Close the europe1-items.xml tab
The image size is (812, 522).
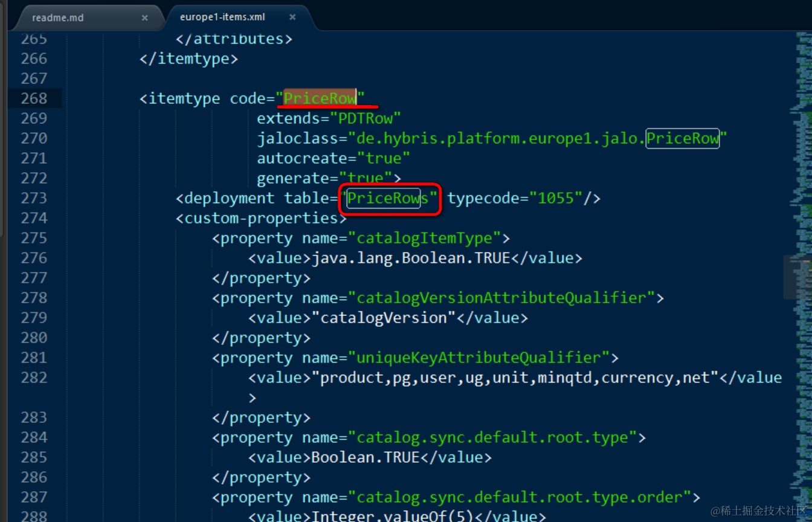tap(292, 18)
